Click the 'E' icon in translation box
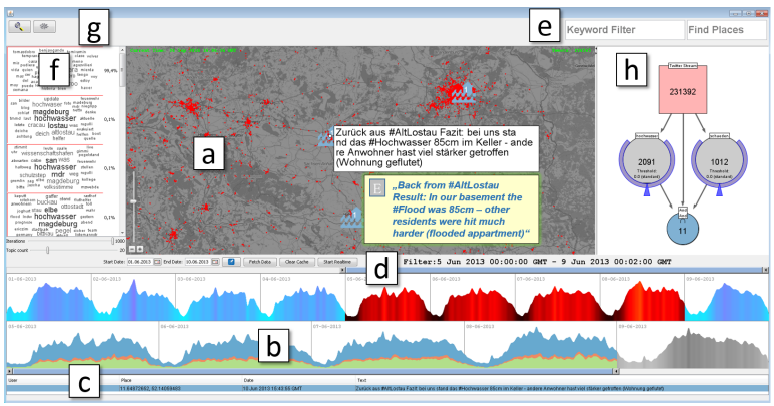The image size is (774, 406). coord(377,188)
